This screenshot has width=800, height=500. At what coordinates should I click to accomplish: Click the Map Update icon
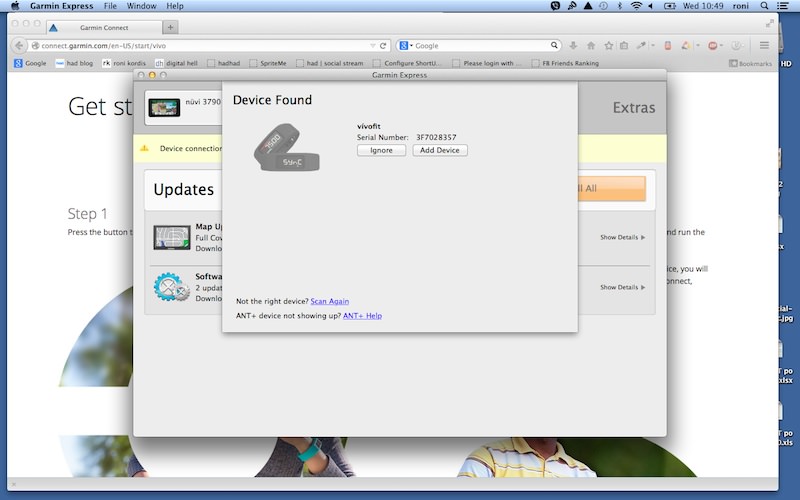(x=171, y=237)
